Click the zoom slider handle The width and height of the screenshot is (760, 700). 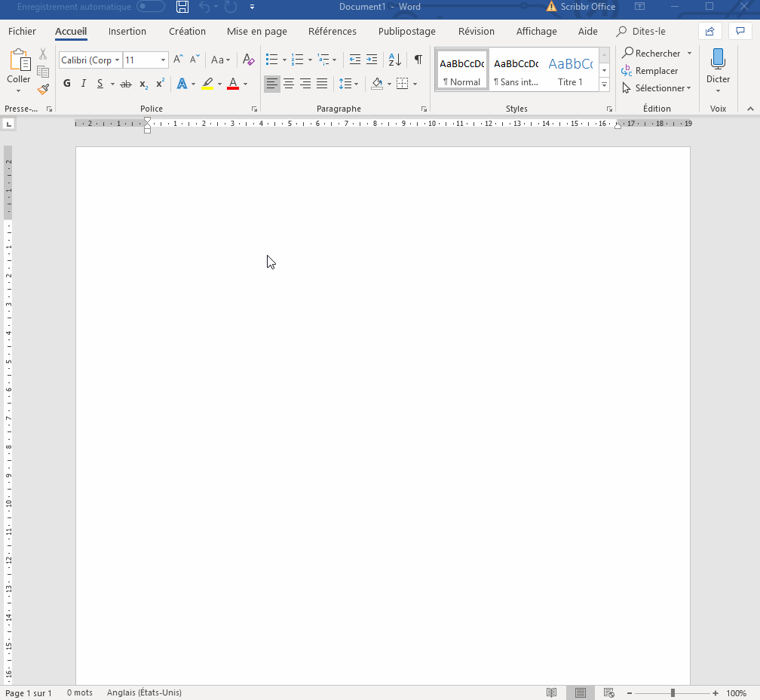pos(673,693)
